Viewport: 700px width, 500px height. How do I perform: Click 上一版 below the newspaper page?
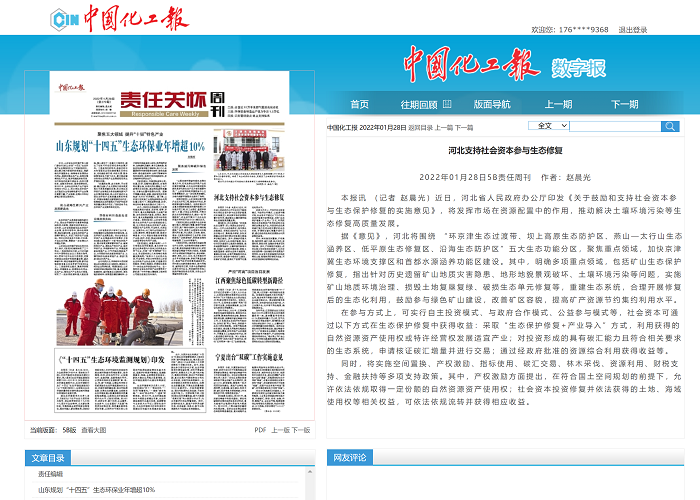pyautogui.click(x=279, y=429)
